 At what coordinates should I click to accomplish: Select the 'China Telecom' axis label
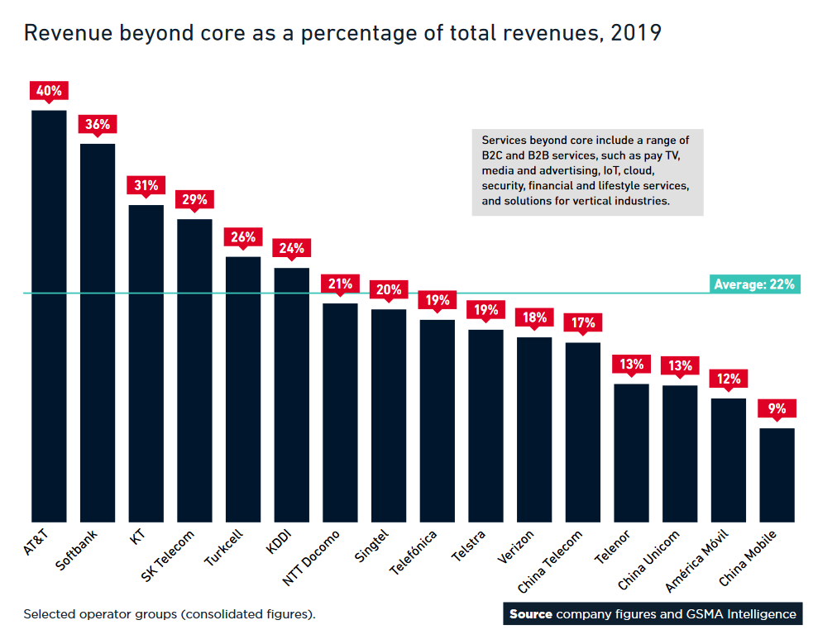(x=550, y=562)
